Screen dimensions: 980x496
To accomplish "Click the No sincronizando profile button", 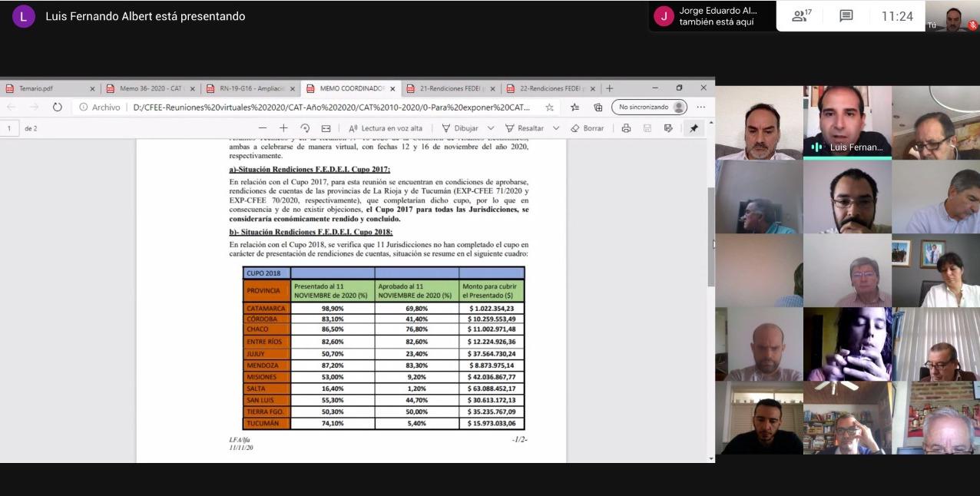I will coord(650,107).
